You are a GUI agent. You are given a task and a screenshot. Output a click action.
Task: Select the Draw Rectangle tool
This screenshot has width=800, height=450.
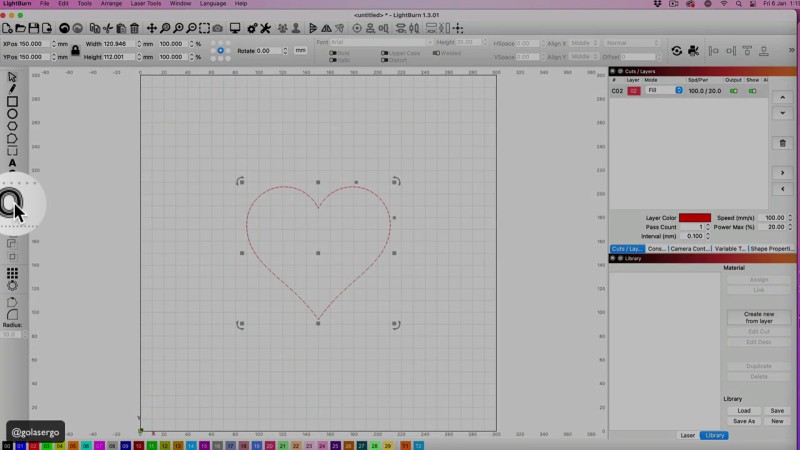(12, 101)
